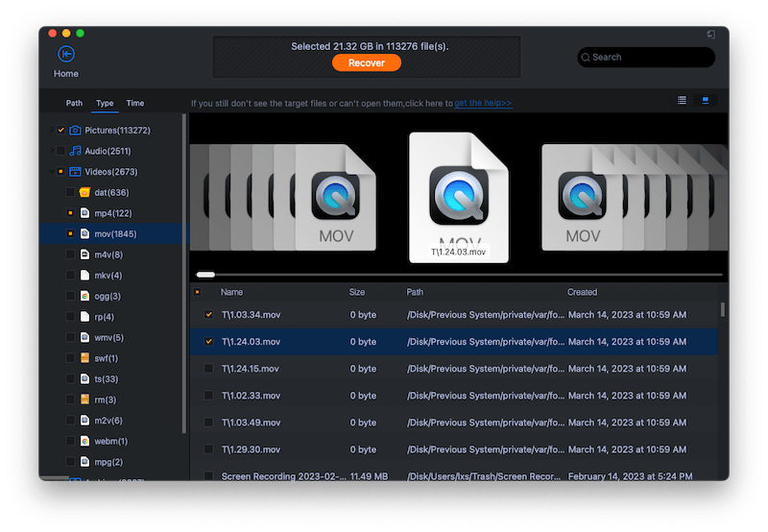768x532 pixels.
Task: Click the Search input field
Action: pos(646,58)
